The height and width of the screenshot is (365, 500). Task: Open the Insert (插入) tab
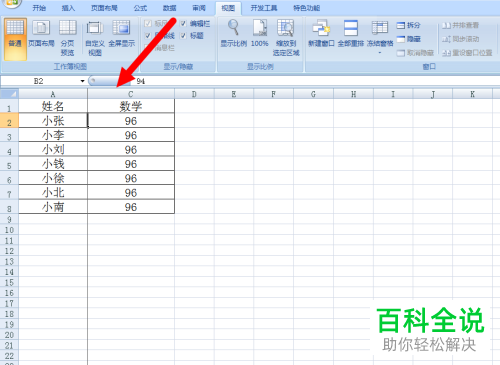coord(68,8)
